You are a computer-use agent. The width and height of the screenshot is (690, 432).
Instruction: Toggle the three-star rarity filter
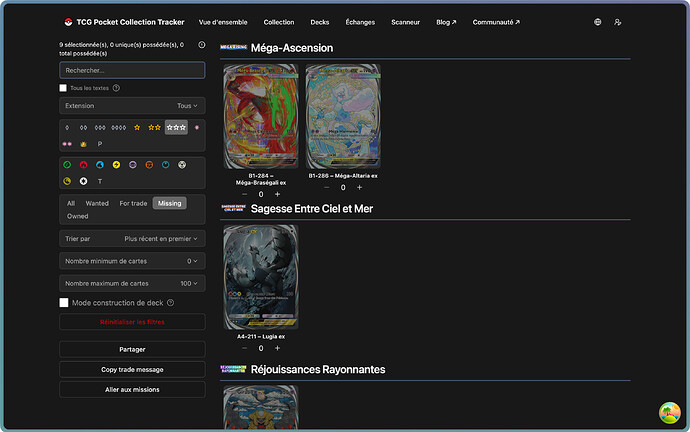[x=176, y=128]
